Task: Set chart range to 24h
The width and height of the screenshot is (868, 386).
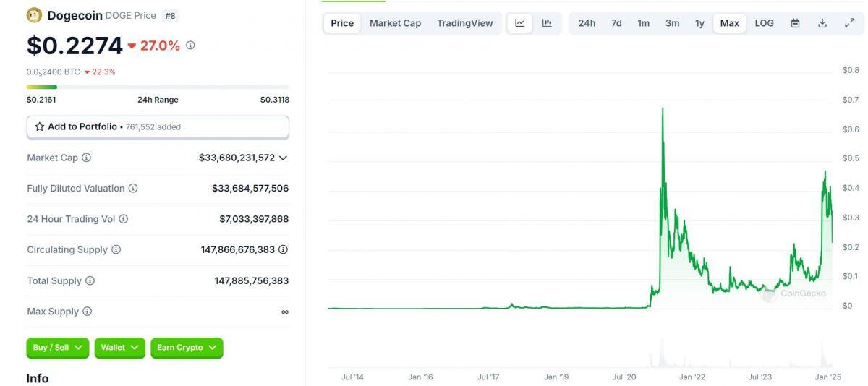Action: [x=587, y=23]
